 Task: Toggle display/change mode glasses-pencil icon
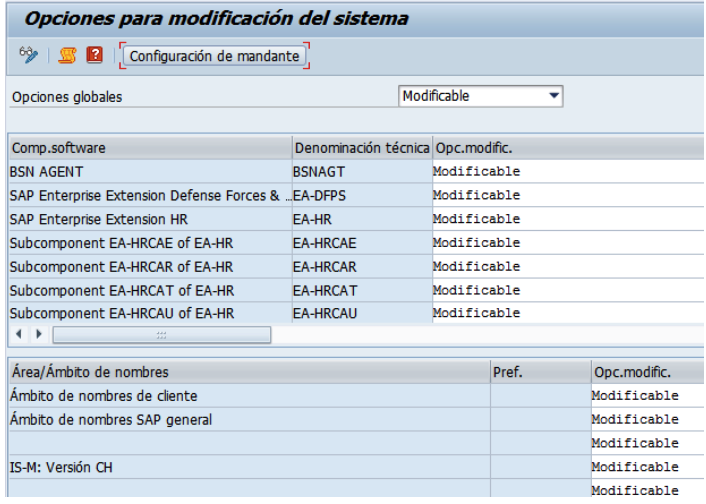28,55
